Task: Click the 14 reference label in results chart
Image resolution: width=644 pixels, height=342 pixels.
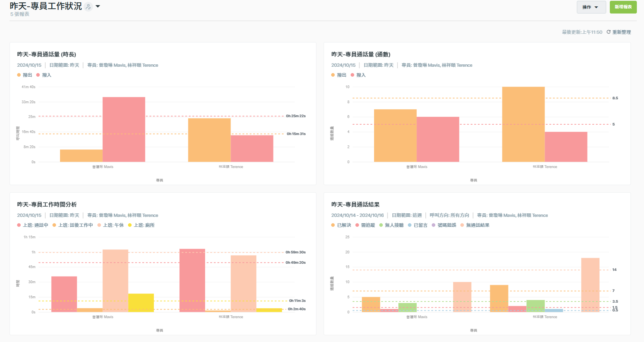Action: click(x=614, y=270)
